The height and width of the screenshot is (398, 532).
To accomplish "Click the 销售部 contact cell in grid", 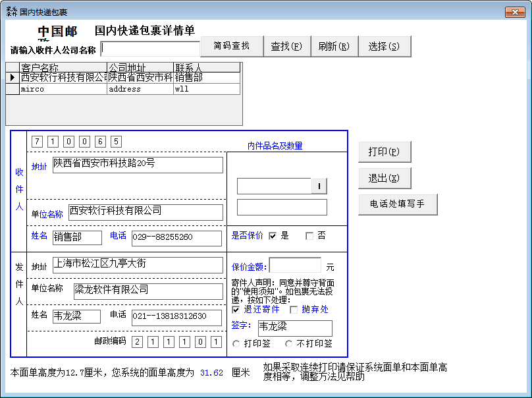I will point(207,78).
